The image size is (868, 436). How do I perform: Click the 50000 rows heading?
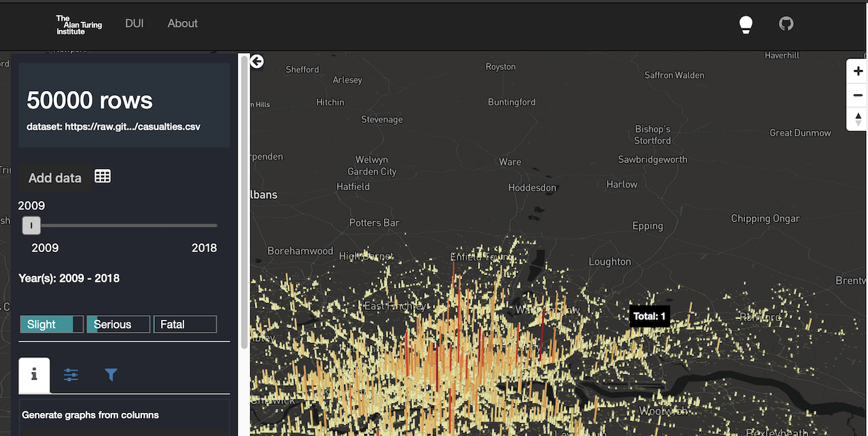click(90, 101)
